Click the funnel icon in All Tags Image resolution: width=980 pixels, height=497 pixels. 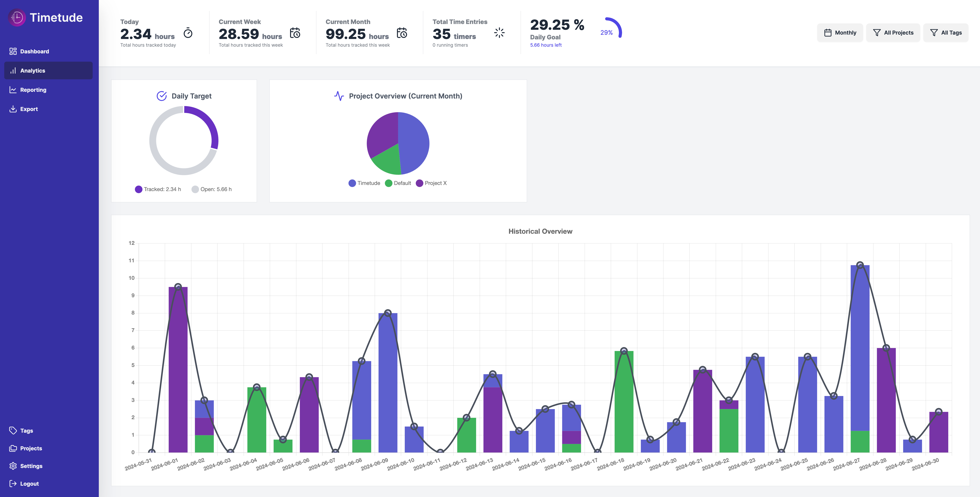(x=934, y=33)
